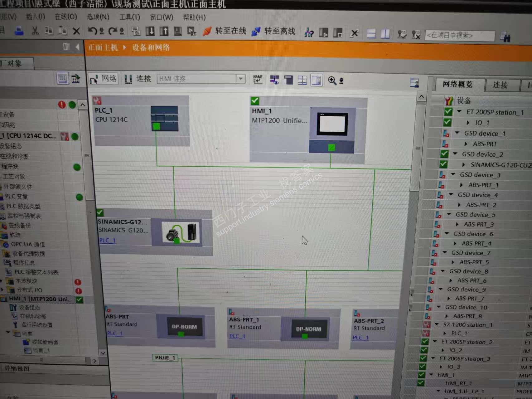532x399 pixels.
Task: Click the Redo arrow icon
Action: click(113, 31)
